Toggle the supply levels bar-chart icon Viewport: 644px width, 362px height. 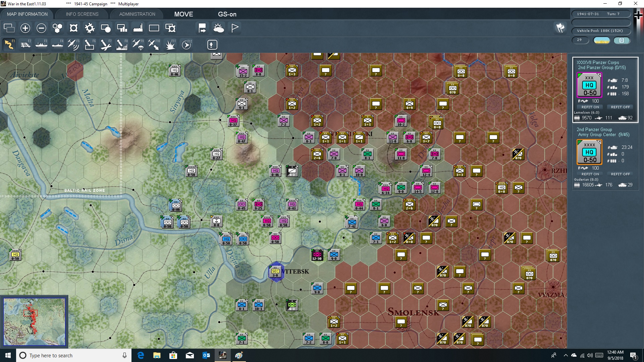pyautogui.click(x=122, y=28)
